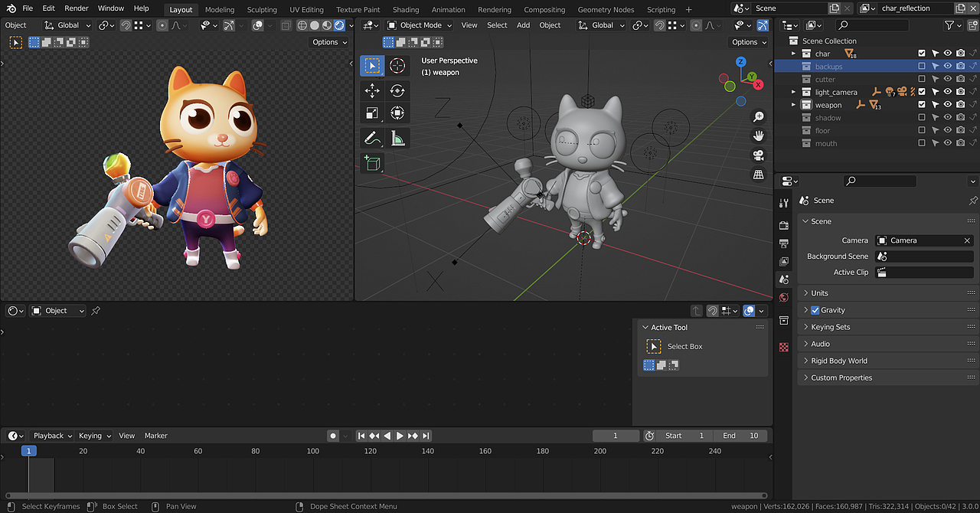Screen dimensions: 980x513
Task: Edit the End frame field
Action: 740,436
